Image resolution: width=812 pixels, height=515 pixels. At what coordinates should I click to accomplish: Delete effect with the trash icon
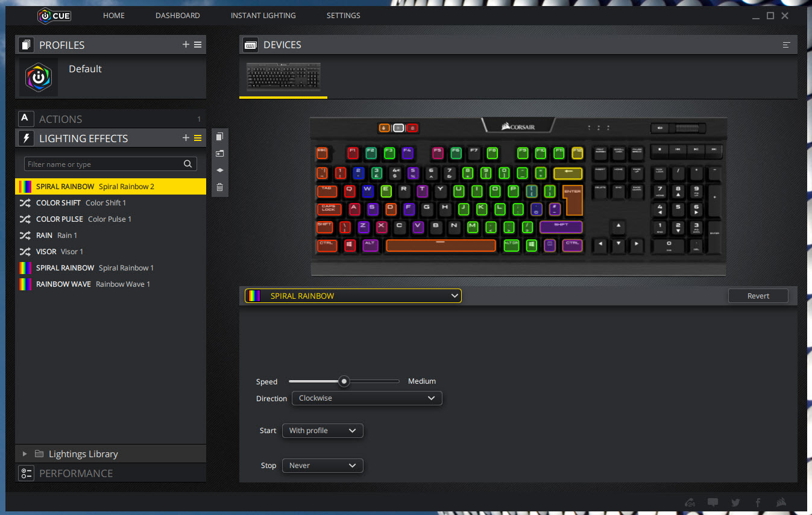point(220,187)
